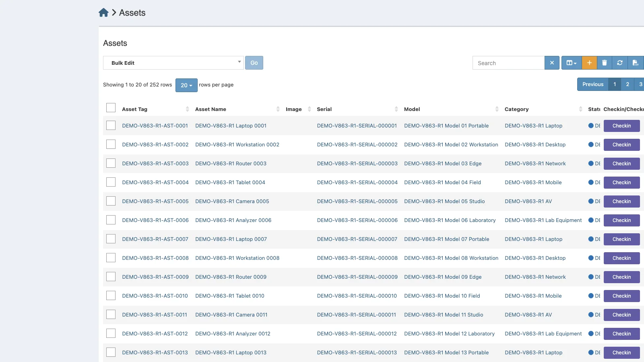The width and height of the screenshot is (644, 362).
Task: Go to the home dashboard icon
Action: (x=103, y=12)
